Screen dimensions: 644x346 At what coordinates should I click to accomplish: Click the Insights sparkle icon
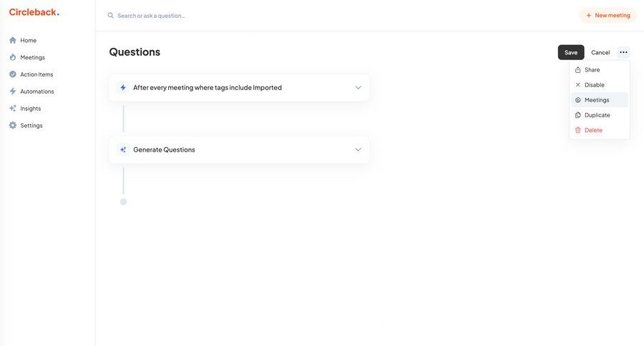point(13,109)
